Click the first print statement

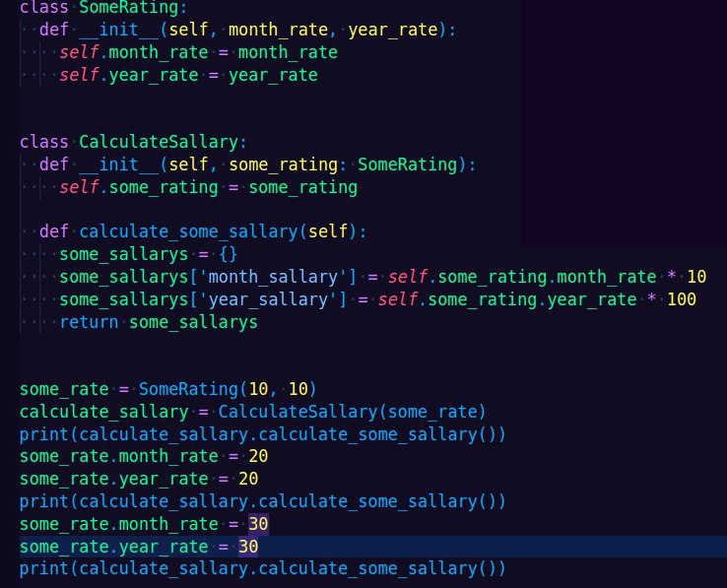point(262,434)
